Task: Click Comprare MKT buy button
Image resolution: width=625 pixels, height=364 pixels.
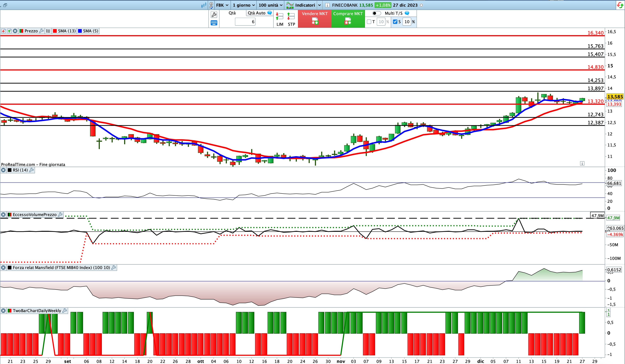Action: point(348,19)
